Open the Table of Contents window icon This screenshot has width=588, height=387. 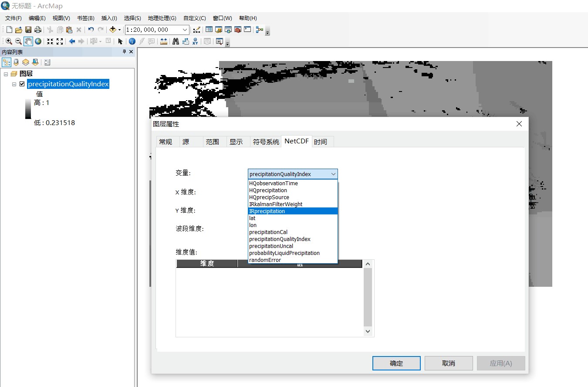tap(209, 30)
